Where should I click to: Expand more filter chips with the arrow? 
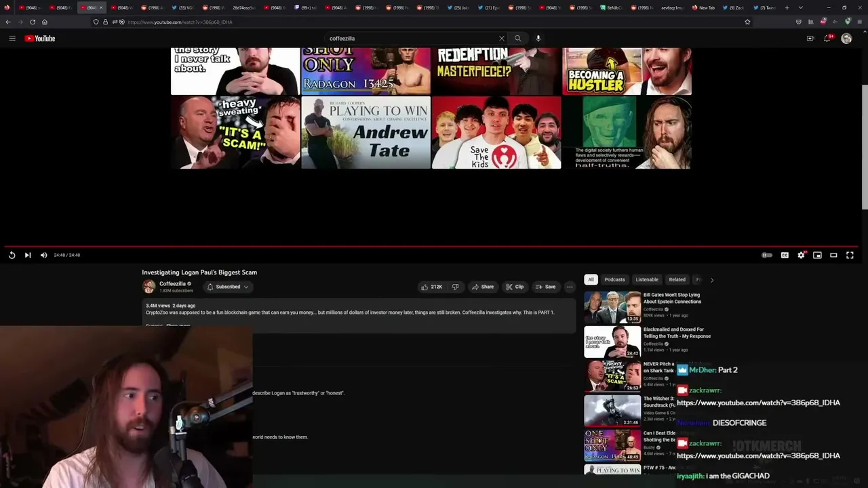click(711, 279)
